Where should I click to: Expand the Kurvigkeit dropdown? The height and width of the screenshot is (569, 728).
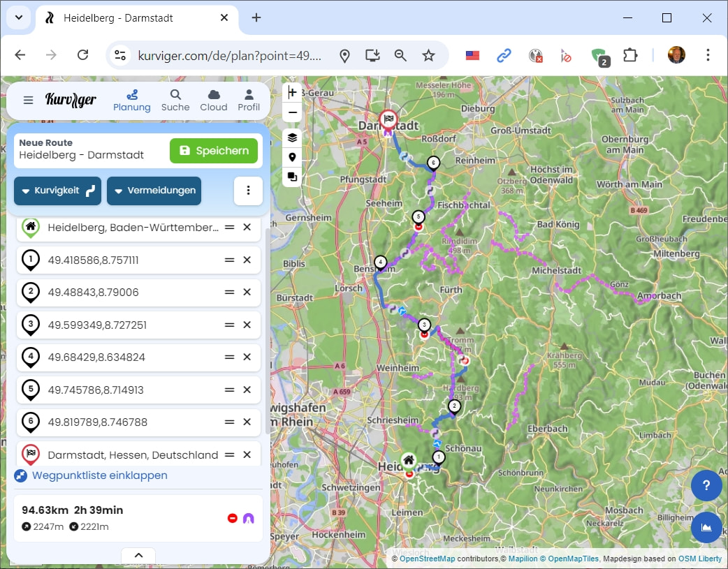(57, 191)
